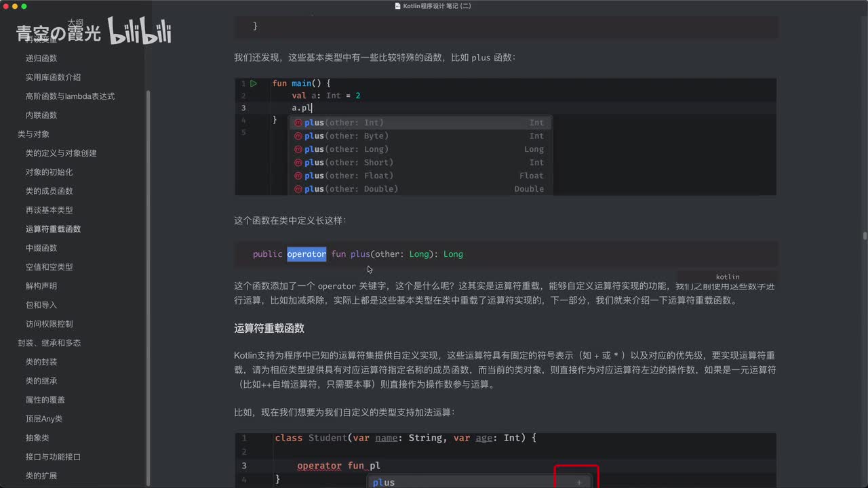
Task: Click method icon for plus(other: Float)
Action: (298, 176)
